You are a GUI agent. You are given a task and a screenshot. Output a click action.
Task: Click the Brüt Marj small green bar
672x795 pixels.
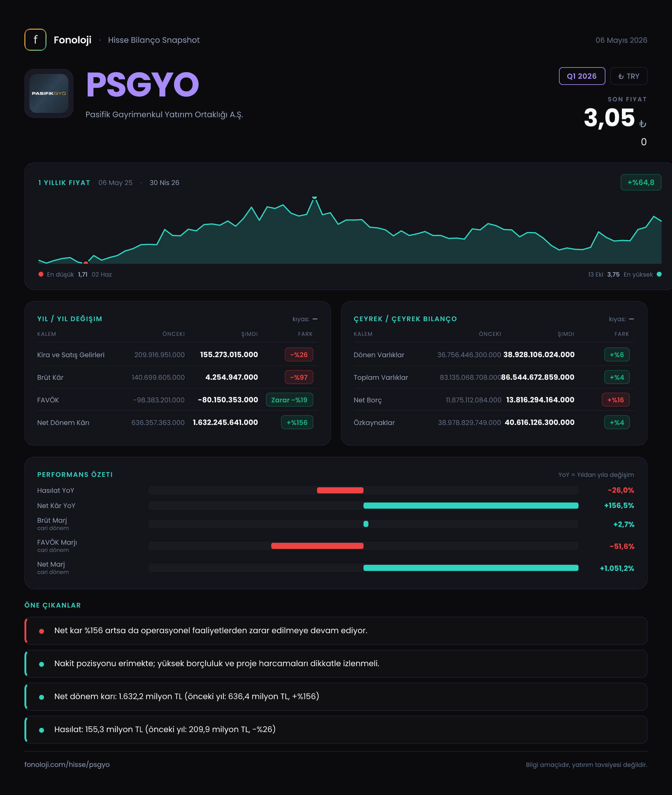(x=366, y=524)
